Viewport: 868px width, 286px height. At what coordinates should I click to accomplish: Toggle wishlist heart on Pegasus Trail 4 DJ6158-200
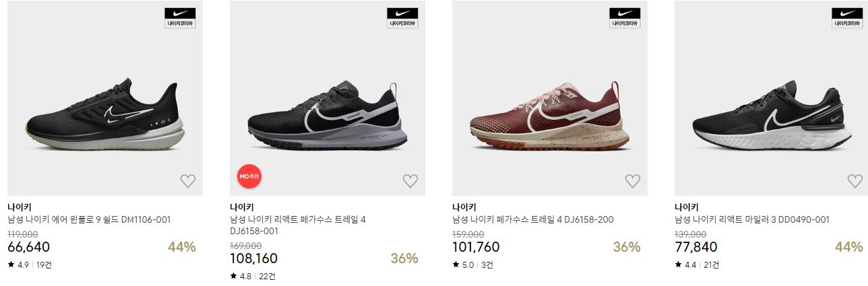point(633,180)
